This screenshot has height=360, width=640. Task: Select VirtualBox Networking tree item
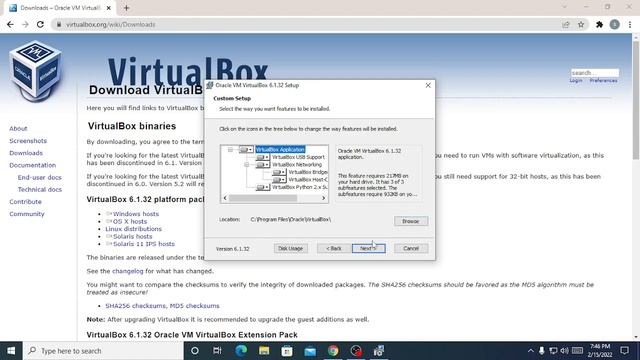click(297, 164)
